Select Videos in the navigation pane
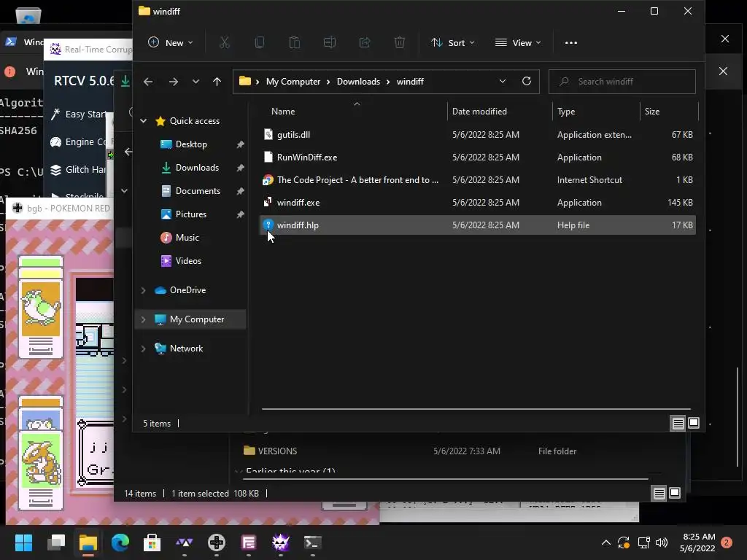747x560 pixels. point(188,261)
